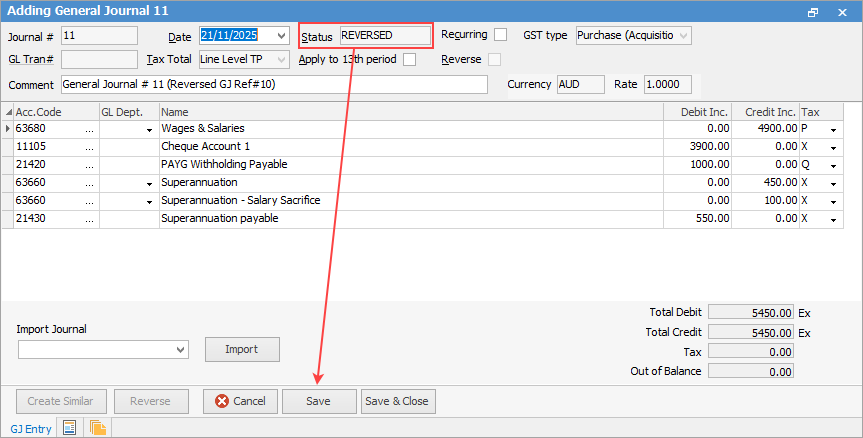Click into the Comment text field
The height and width of the screenshot is (438, 863).
(x=274, y=85)
